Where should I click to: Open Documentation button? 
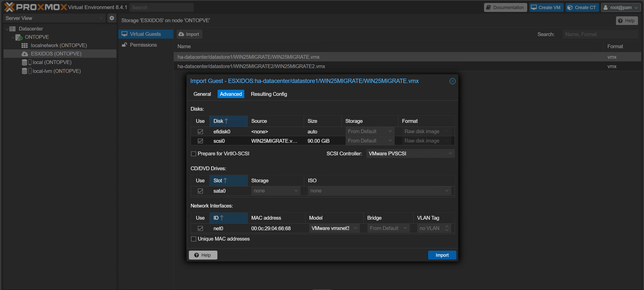pyautogui.click(x=505, y=7)
